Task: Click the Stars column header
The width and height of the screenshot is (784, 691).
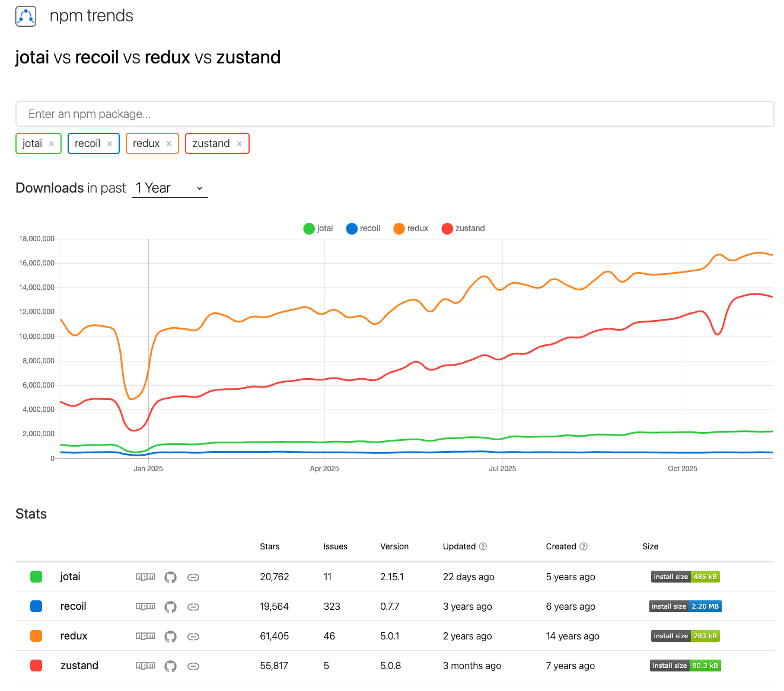Action: click(270, 546)
